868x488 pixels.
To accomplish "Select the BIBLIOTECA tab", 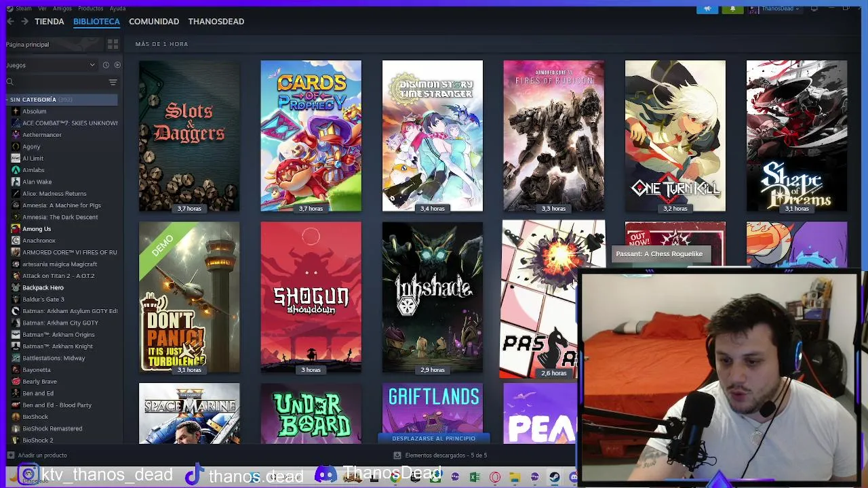I will pyautogui.click(x=96, y=22).
